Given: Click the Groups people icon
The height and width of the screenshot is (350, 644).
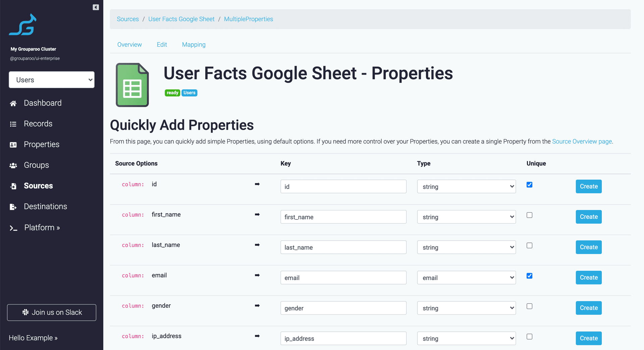Looking at the screenshot, I should pos(13,165).
